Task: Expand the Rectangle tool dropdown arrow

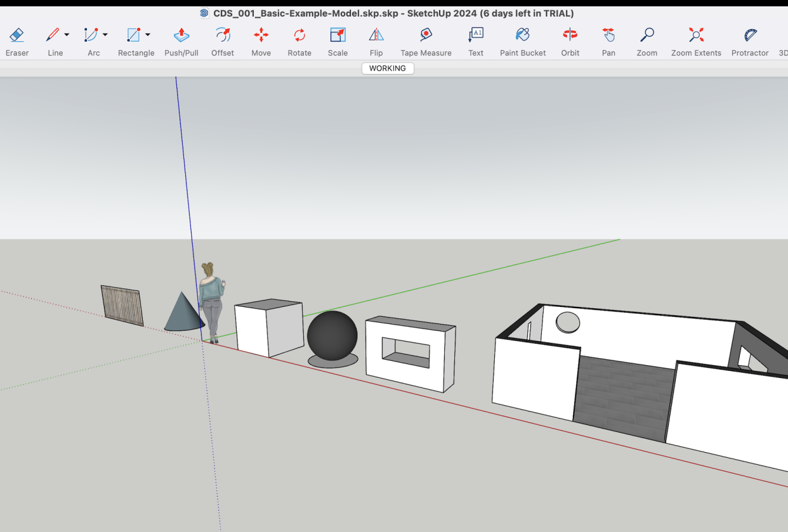Action: tap(148, 35)
